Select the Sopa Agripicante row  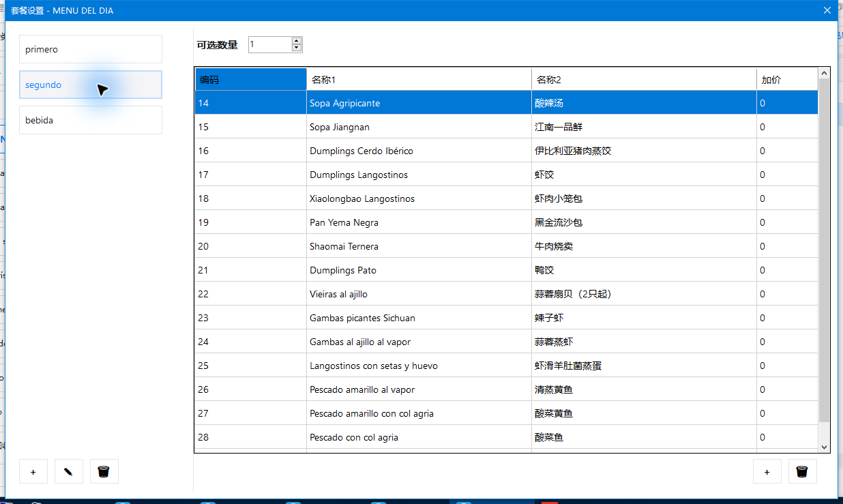point(506,103)
